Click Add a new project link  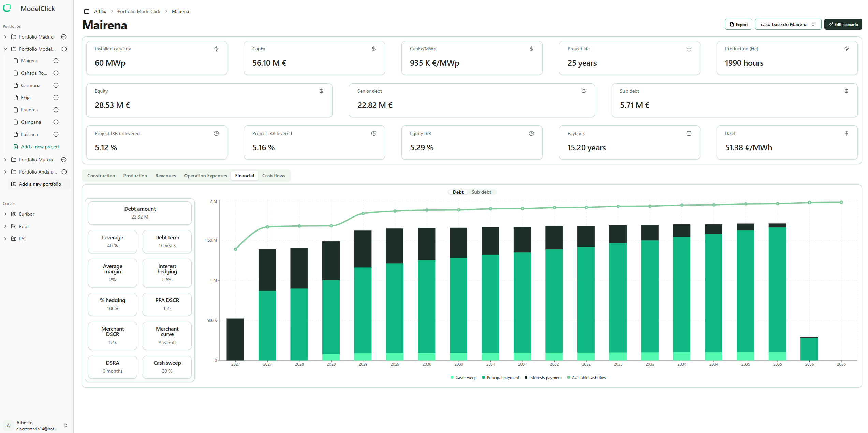(x=40, y=147)
